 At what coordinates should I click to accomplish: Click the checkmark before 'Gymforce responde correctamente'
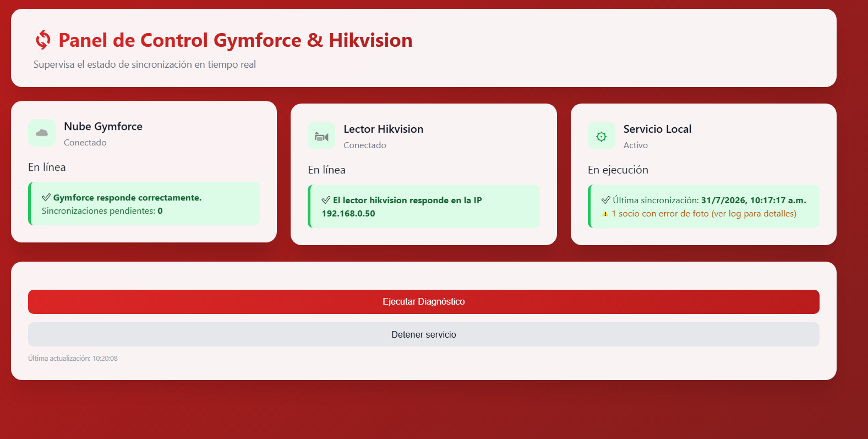46,198
